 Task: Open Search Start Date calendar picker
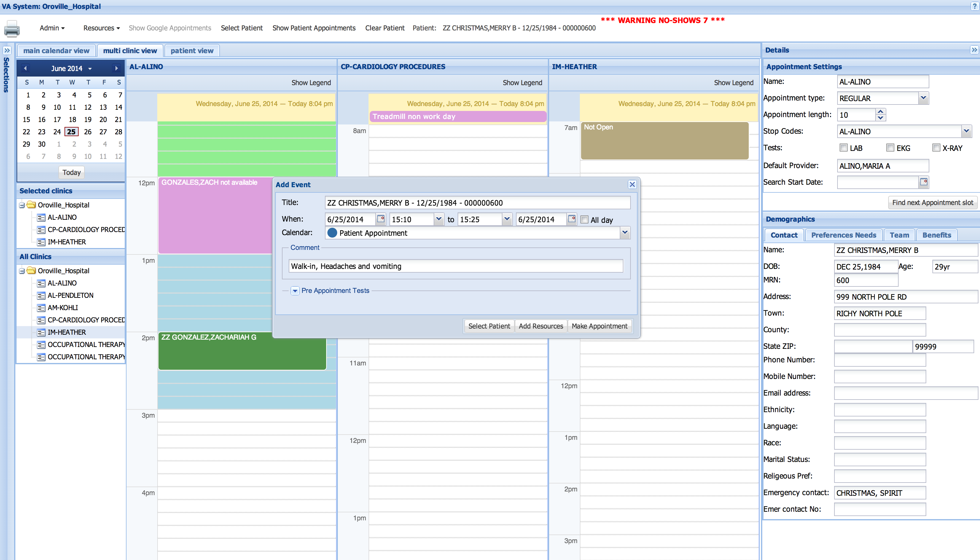click(923, 182)
